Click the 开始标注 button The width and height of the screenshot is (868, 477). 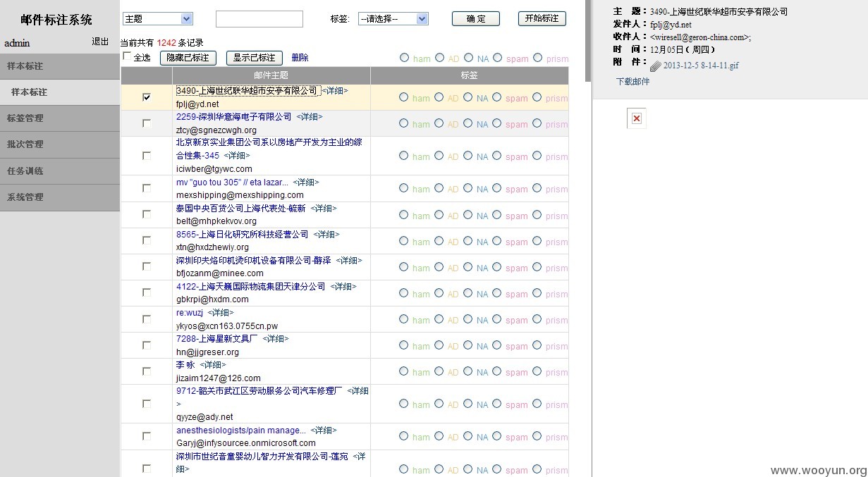(x=542, y=18)
